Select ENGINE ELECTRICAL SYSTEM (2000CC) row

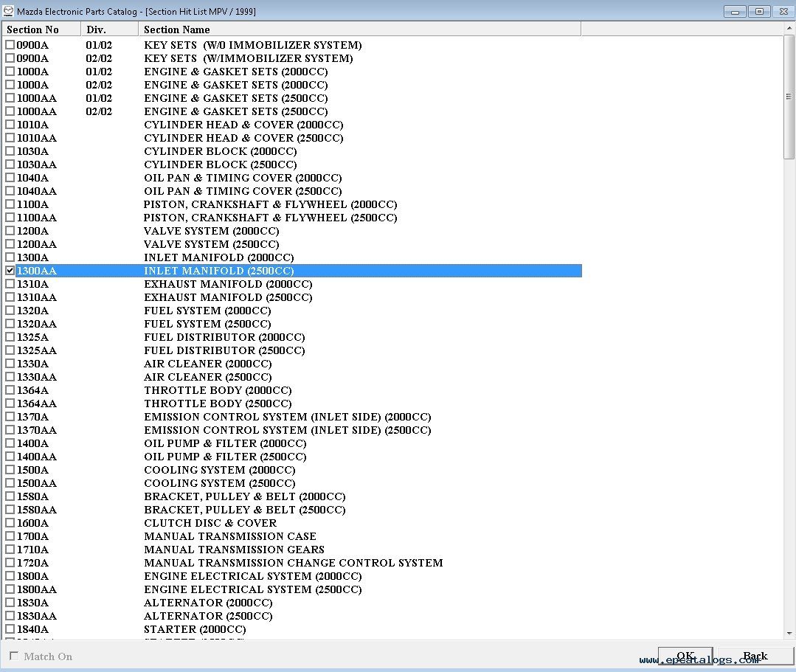[x=292, y=576]
